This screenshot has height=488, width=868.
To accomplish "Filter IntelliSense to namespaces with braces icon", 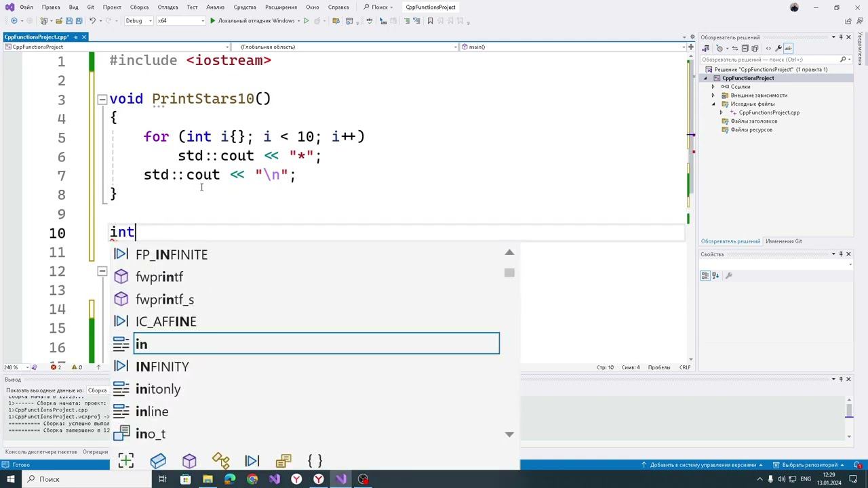I will pos(315,461).
